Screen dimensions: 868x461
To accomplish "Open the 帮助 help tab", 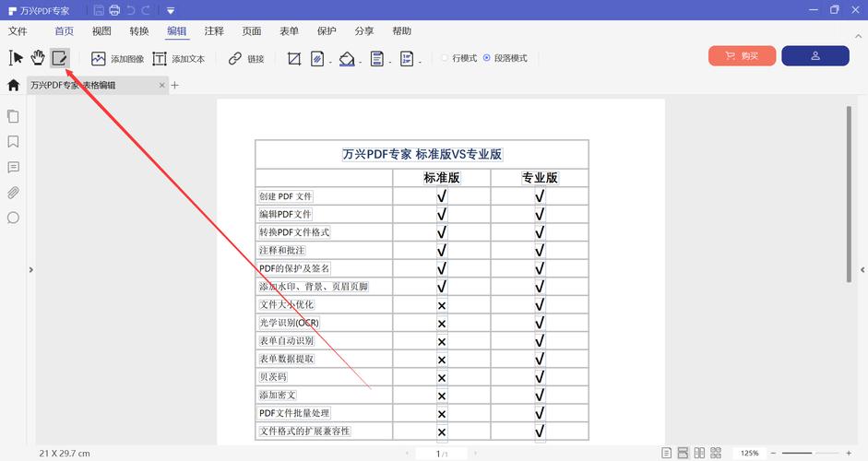I will (401, 31).
